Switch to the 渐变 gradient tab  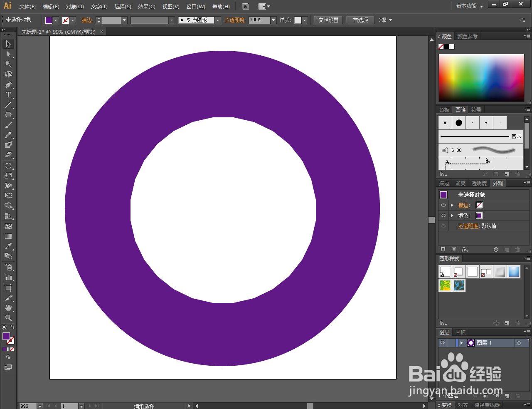click(x=461, y=183)
